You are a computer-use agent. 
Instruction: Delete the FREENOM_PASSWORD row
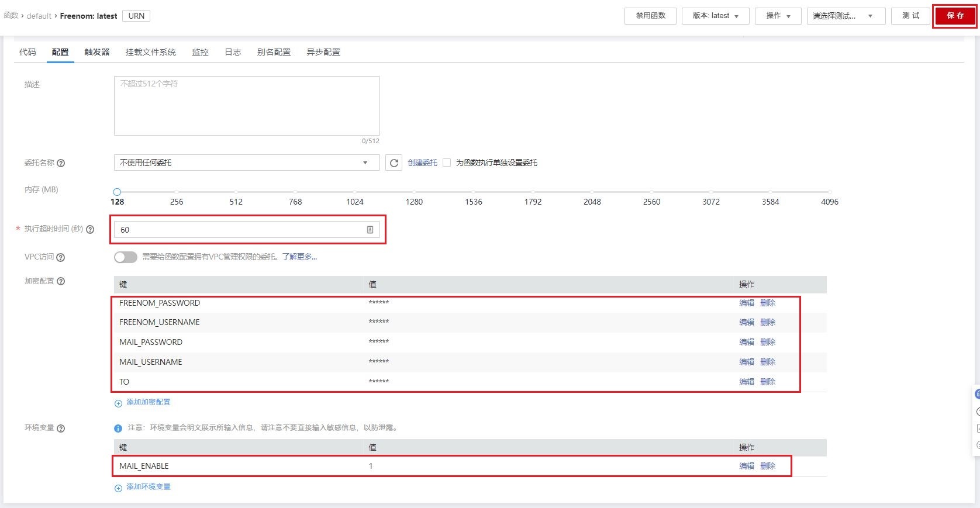(x=768, y=303)
